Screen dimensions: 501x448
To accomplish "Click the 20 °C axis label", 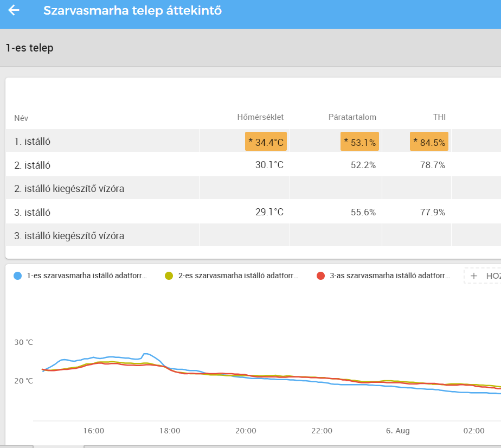I will tap(24, 381).
